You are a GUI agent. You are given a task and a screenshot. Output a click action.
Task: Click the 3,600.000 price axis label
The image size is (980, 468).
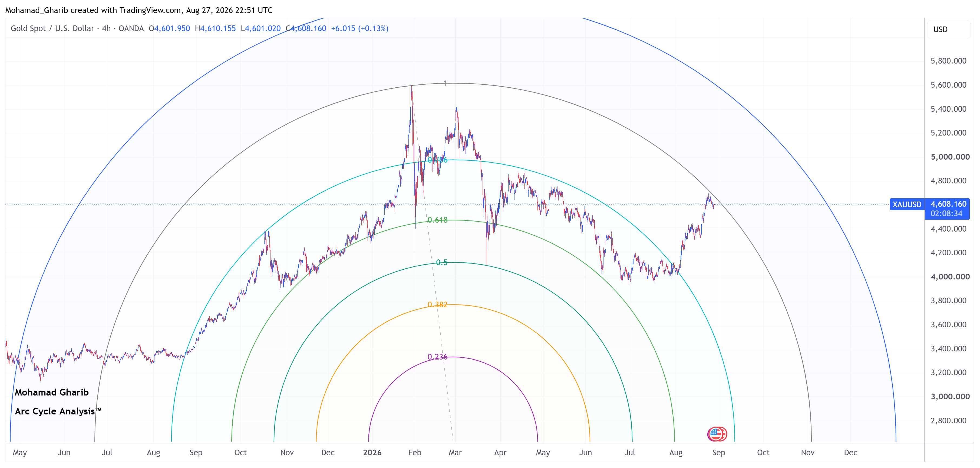point(948,325)
